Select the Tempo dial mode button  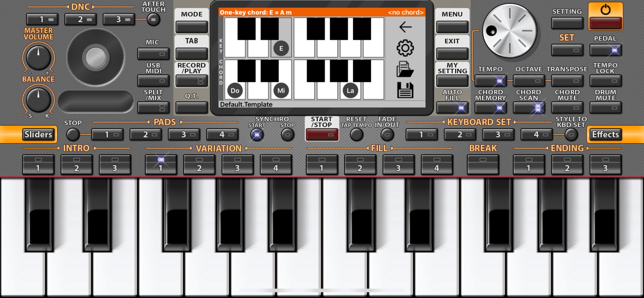(x=490, y=81)
